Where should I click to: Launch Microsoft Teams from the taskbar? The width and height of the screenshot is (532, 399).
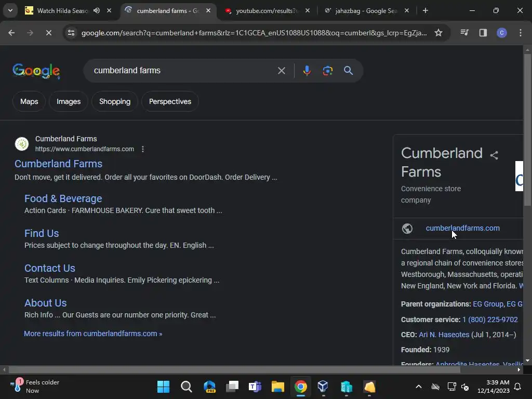[255, 387]
